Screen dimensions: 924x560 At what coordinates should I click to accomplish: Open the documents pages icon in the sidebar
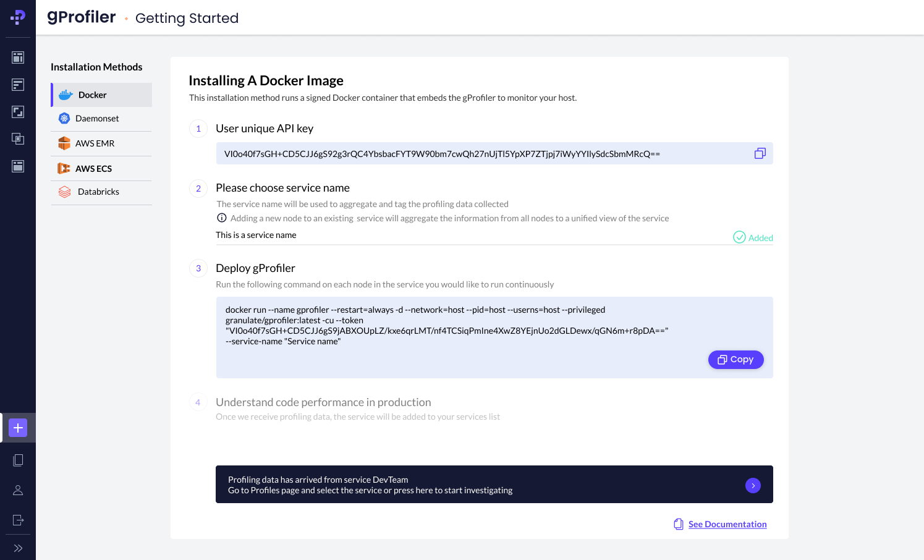(18, 460)
